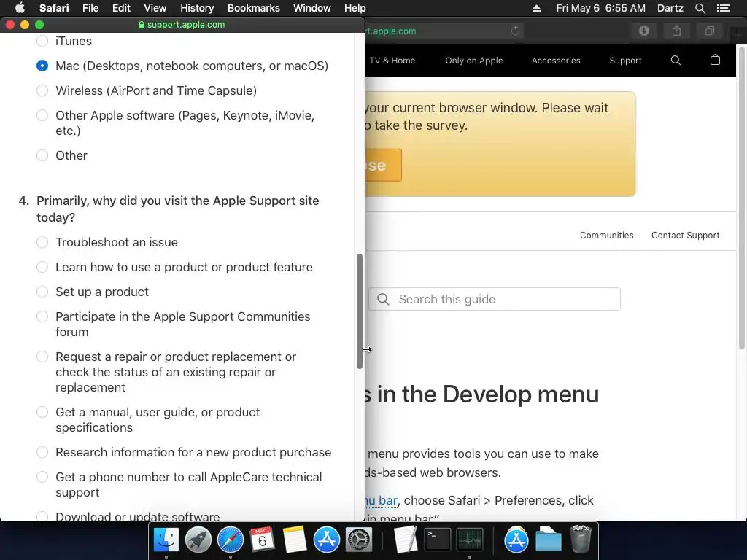Viewport: 747px width, 560px height.
Task: Open the Safari menu
Action: pyautogui.click(x=54, y=8)
